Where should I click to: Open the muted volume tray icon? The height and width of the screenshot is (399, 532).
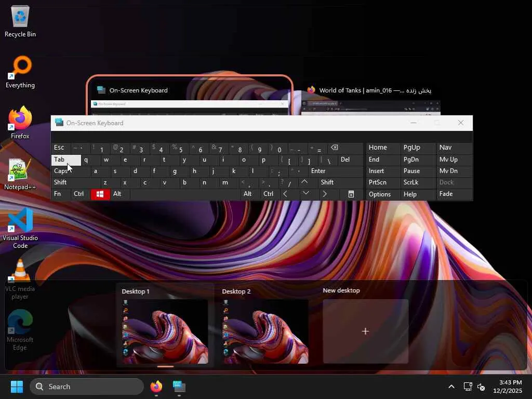(481, 387)
